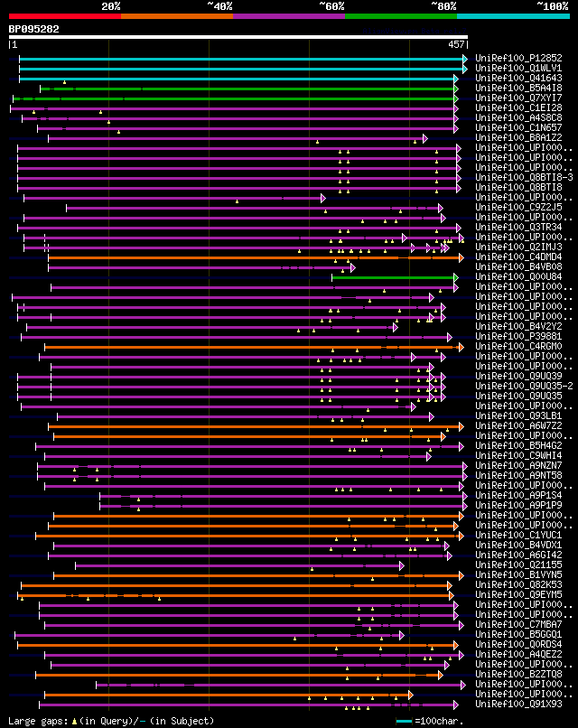
Task: Select the UniRef100_B4VDX1 label
Action: point(518,545)
